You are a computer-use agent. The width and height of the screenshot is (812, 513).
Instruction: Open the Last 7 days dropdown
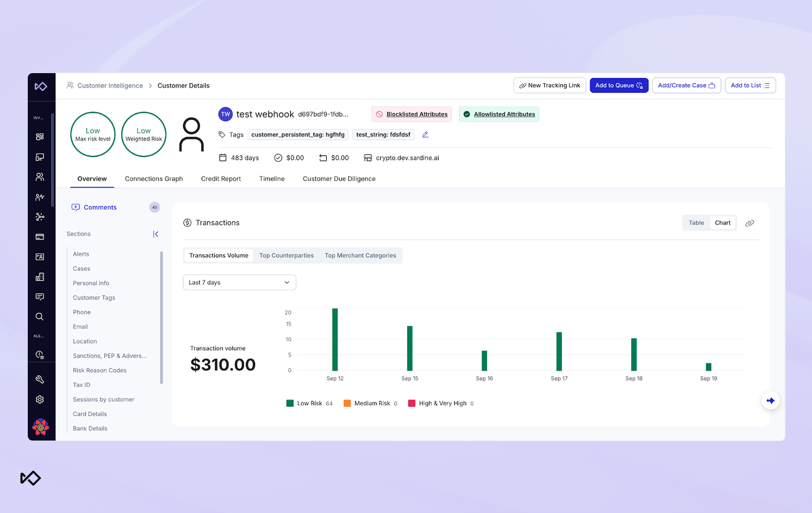pos(239,282)
